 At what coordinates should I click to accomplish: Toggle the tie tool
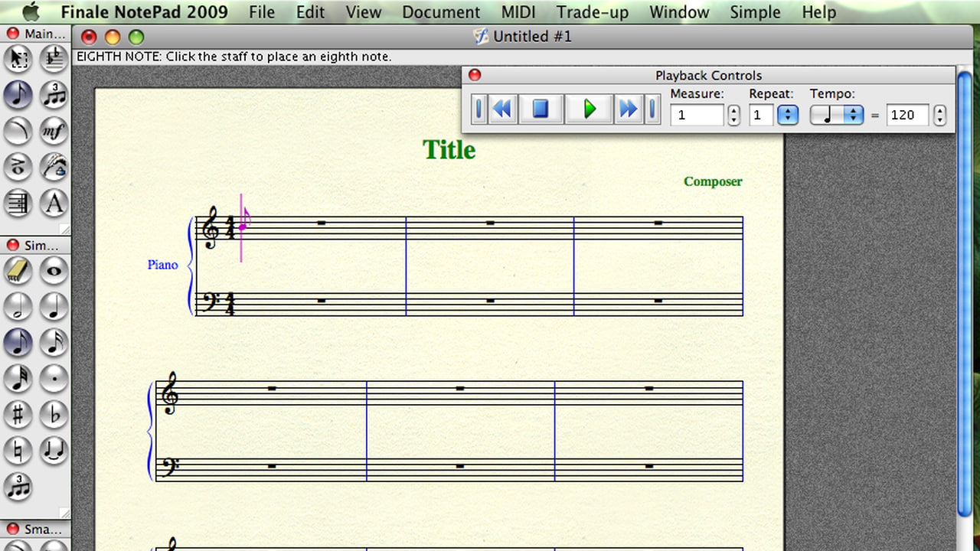click(x=54, y=450)
